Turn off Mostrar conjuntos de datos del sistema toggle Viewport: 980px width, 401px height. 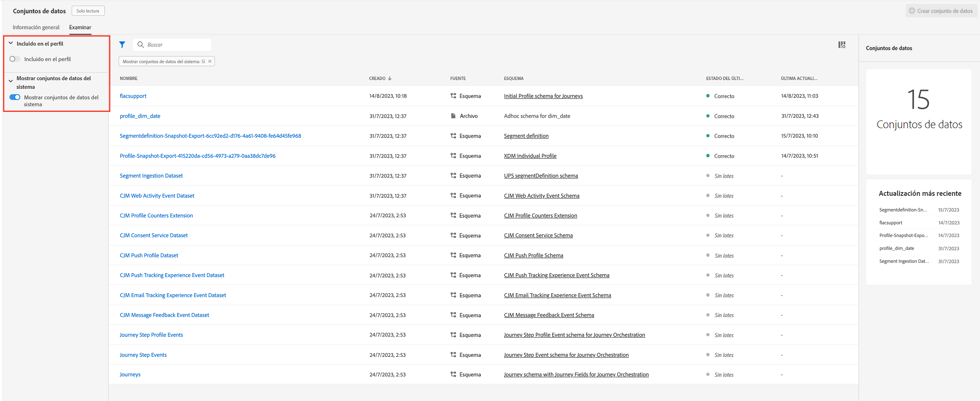click(15, 97)
